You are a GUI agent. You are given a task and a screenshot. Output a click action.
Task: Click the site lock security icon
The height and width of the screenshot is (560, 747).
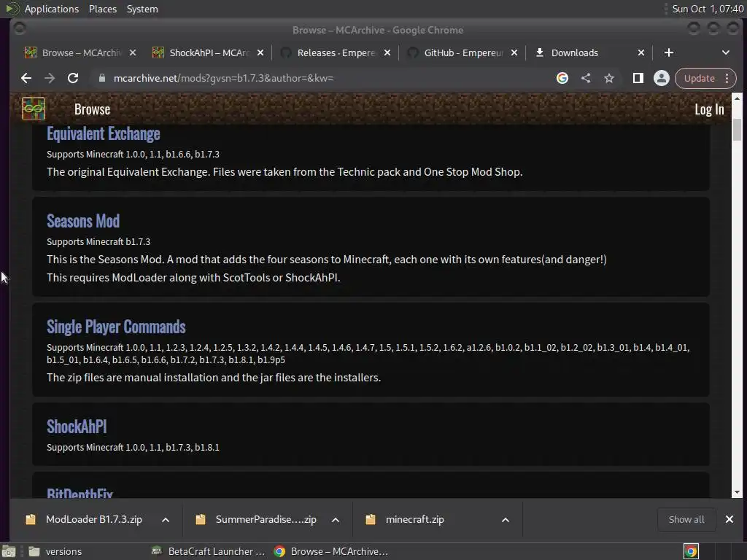coord(102,78)
